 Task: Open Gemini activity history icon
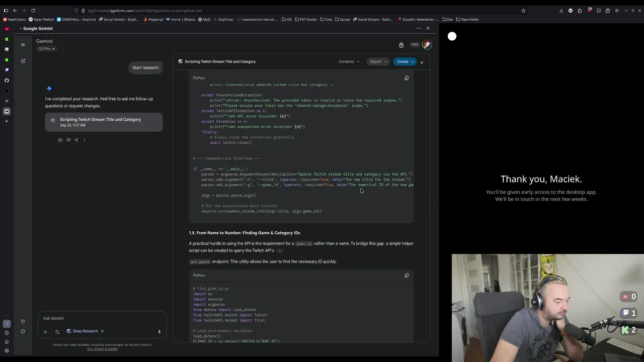click(23, 321)
